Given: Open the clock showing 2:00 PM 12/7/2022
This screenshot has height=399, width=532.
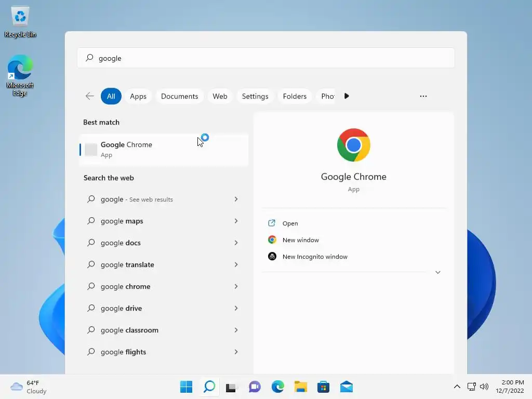Looking at the screenshot, I should (510, 387).
